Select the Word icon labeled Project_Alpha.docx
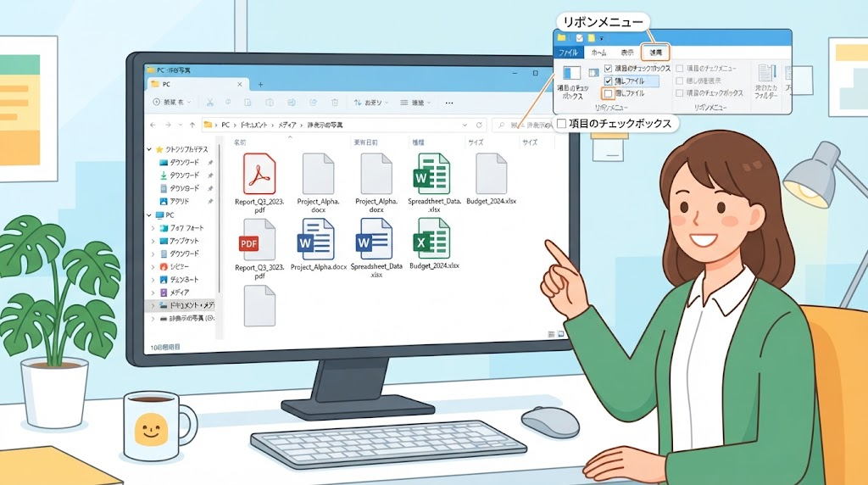This screenshot has height=485, width=868. pos(315,239)
